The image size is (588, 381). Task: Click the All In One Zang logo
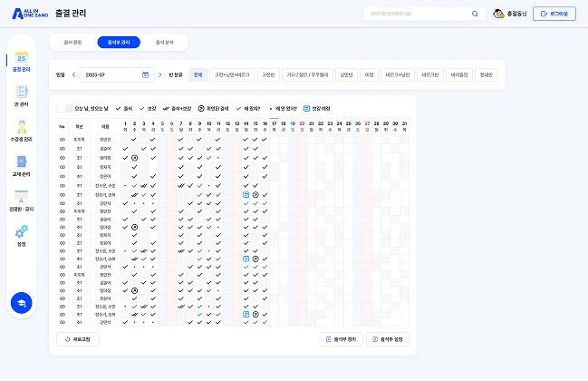point(30,14)
